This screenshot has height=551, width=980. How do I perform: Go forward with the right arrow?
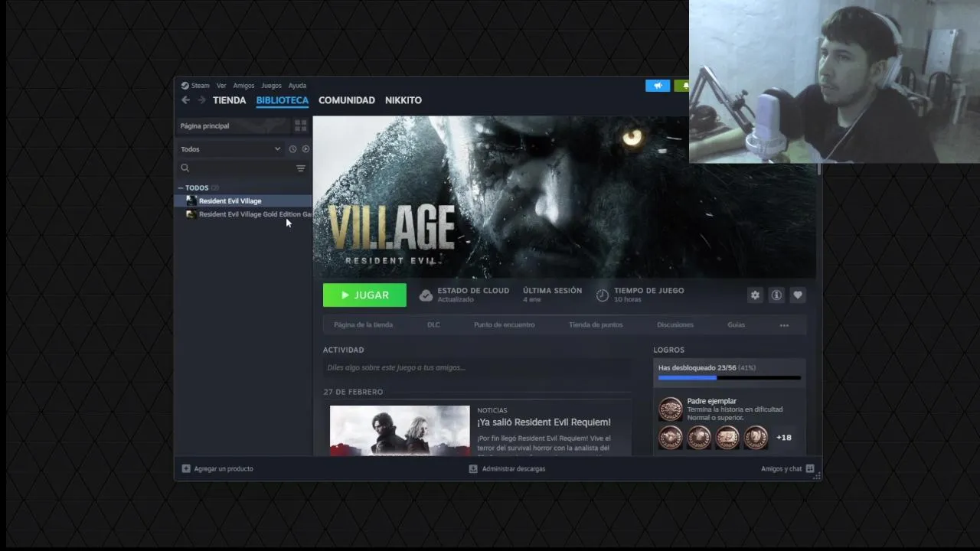[x=202, y=100]
